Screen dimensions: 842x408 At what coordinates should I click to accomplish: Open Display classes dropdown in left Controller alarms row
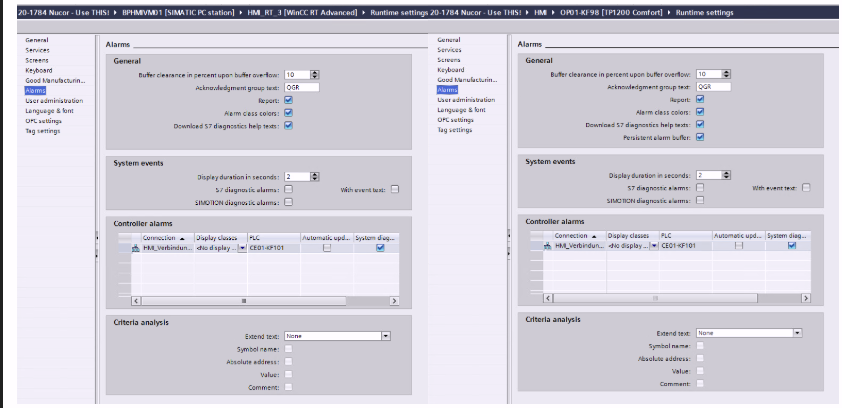click(240, 247)
